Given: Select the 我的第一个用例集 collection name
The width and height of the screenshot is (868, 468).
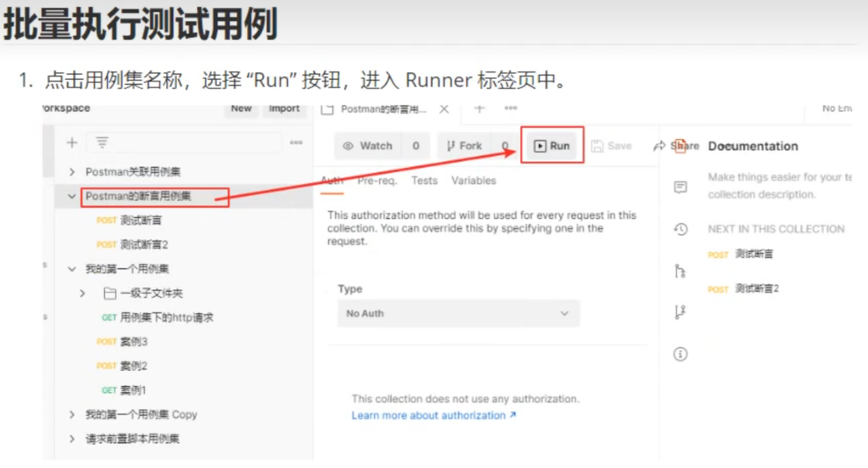Looking at the screenshot, I should (126, 269).
